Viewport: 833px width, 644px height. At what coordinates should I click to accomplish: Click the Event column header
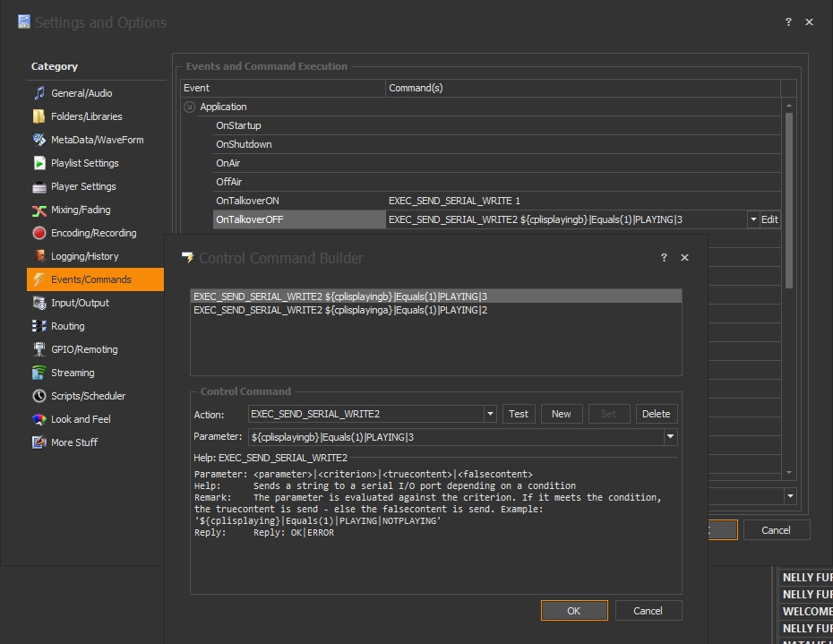pyautogui.click(x=283, y=88)
